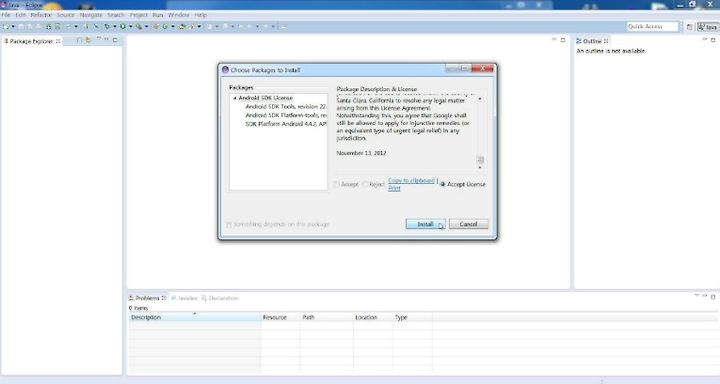Open the Debug dropdown arrow
720x384 pixels.
115,27
